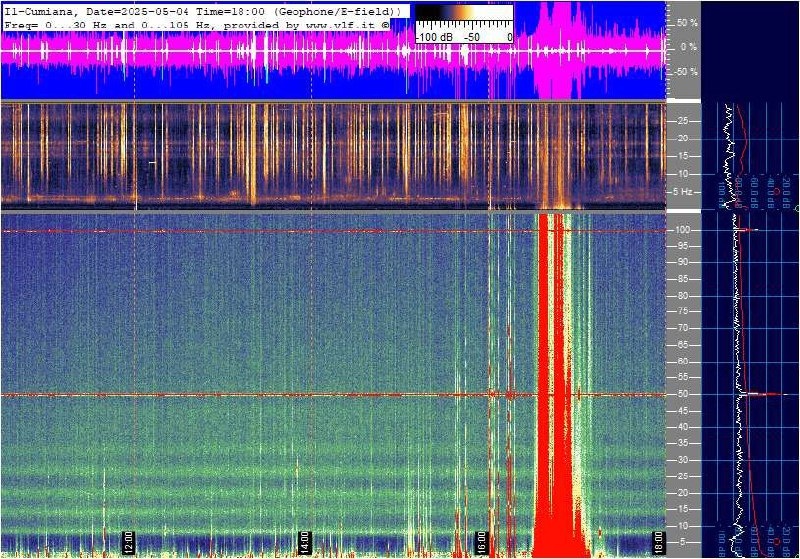
Task: Click the 100 Hz peak in the right spectrum plot
Action: pyautogui.click(x=747, y=230)
